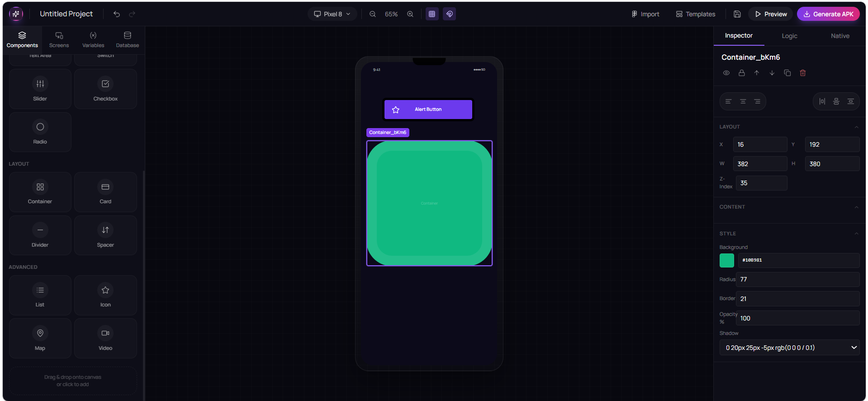Edit the width field
Viewport: 868px width, 401px height.
760,164
